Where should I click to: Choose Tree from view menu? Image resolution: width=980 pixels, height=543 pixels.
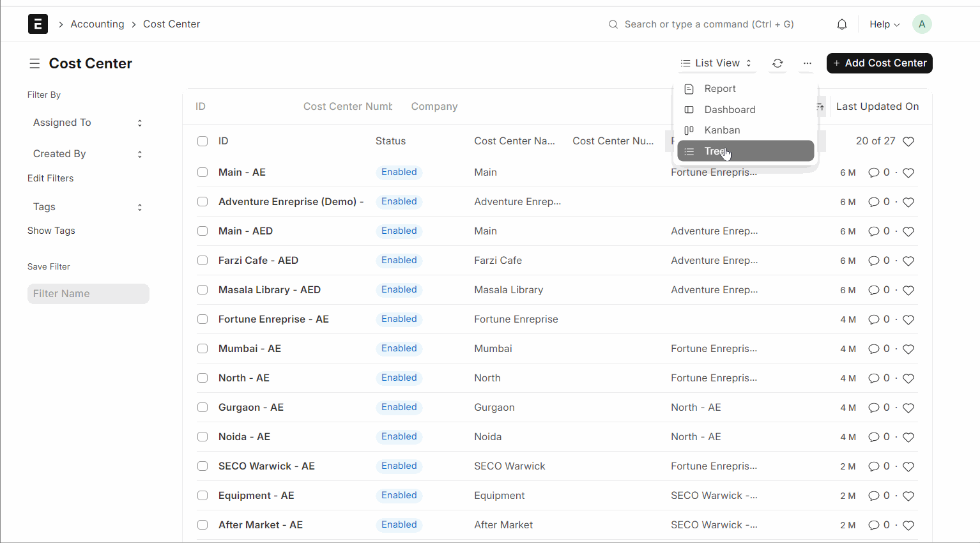[x=745, y=151]
